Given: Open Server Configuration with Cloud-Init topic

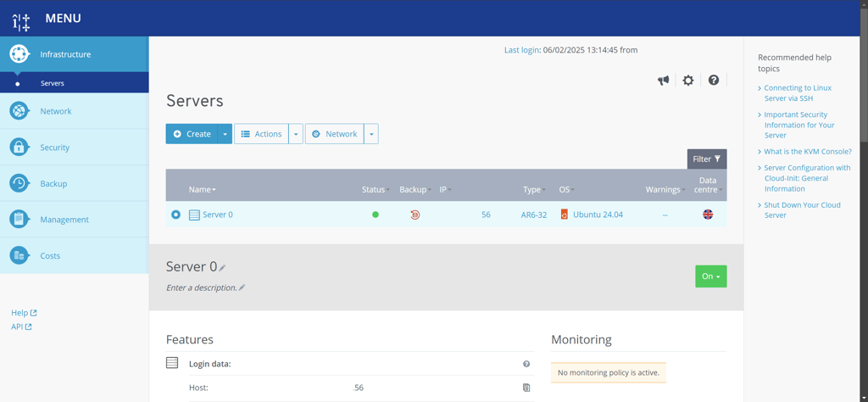Looking at the screenshot, I should (807, 178).
